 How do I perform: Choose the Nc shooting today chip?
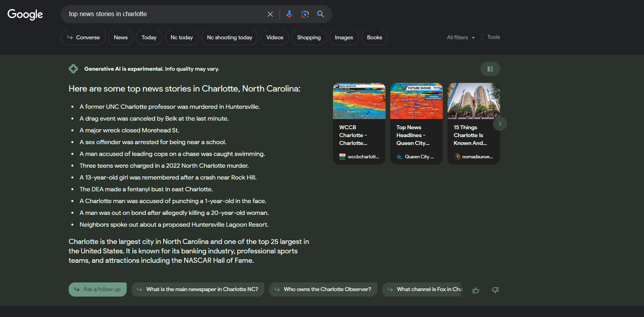[229, 37]
